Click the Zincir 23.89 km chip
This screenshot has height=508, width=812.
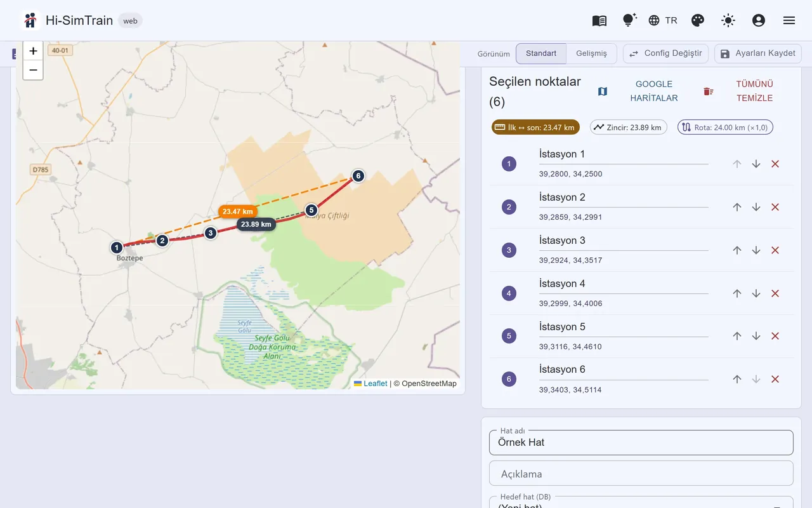[x=629, y=127]
